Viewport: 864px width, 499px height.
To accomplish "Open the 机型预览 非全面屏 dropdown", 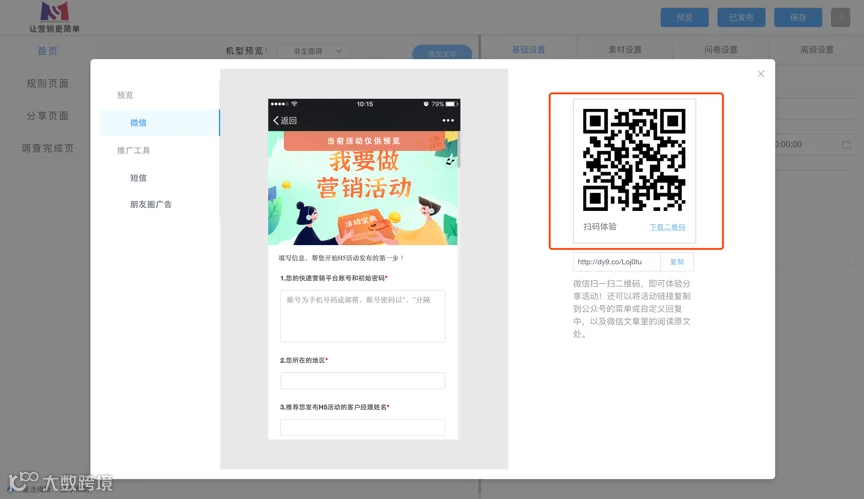I will 313,51.
